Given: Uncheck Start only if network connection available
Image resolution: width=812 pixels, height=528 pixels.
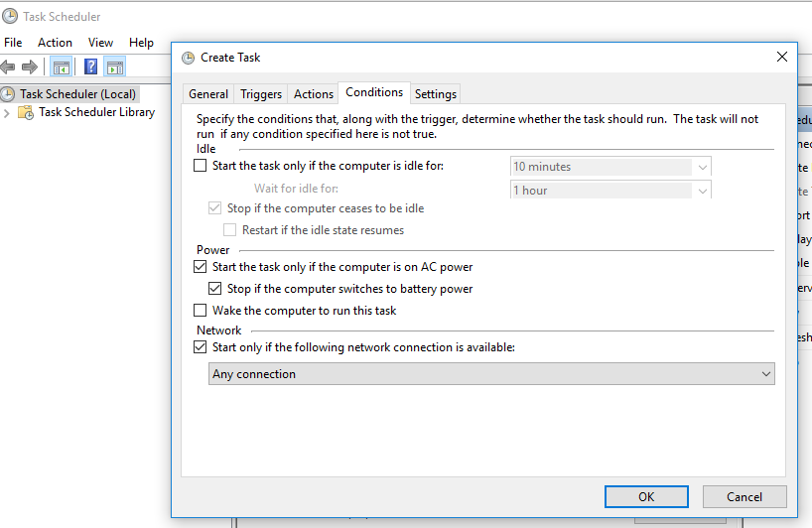Looking at the screenshot, I should point(200,346).
